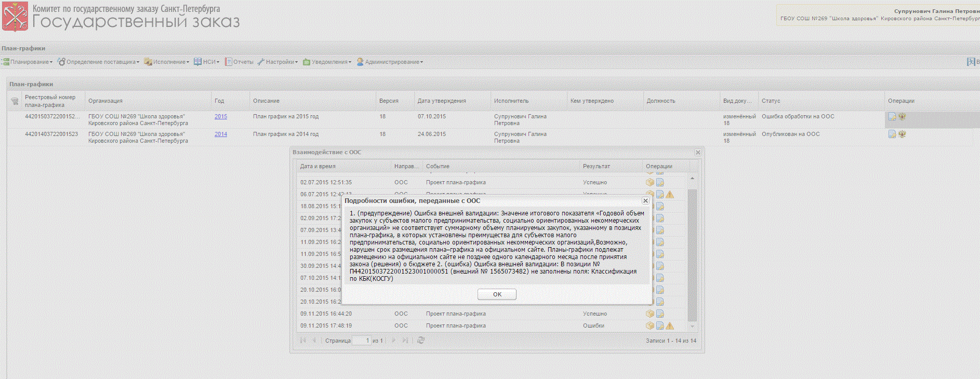Go to the next page in the pager
980x379 pixels.
(394, 340)
